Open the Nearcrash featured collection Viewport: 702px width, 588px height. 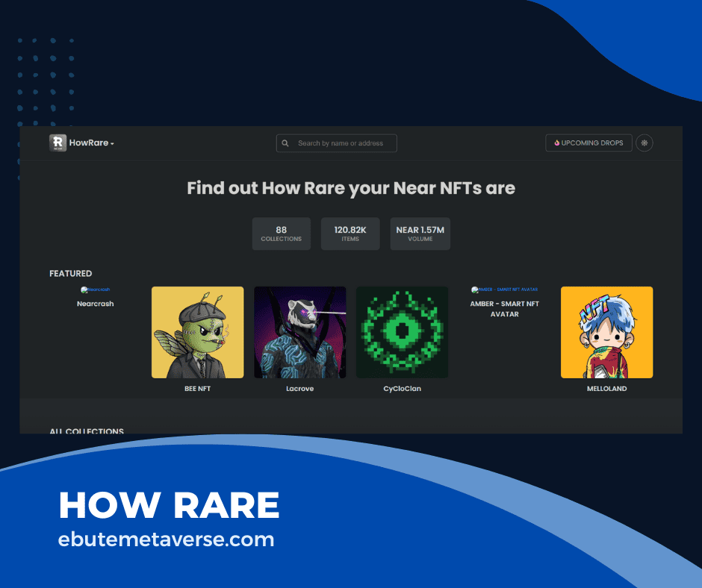pos(96,304)
